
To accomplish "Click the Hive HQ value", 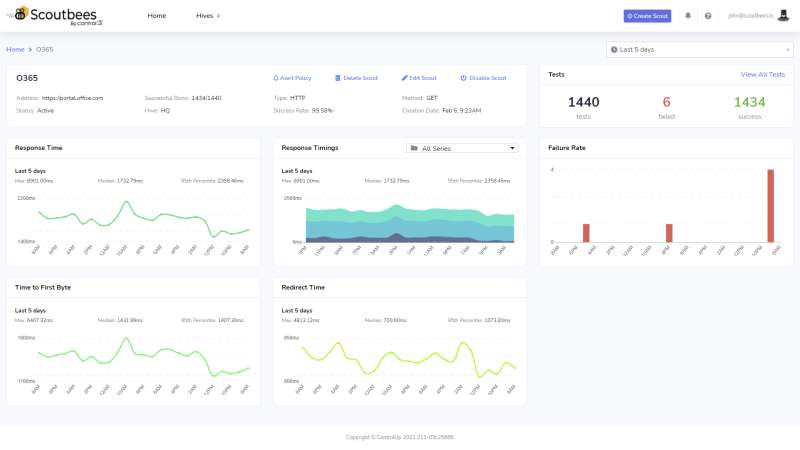I will tap(165, 111).
